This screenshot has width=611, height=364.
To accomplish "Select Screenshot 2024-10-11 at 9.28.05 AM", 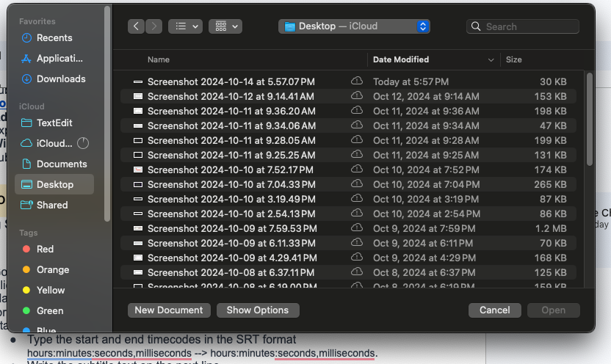I will pyautogui.click(x=348, y=141).
